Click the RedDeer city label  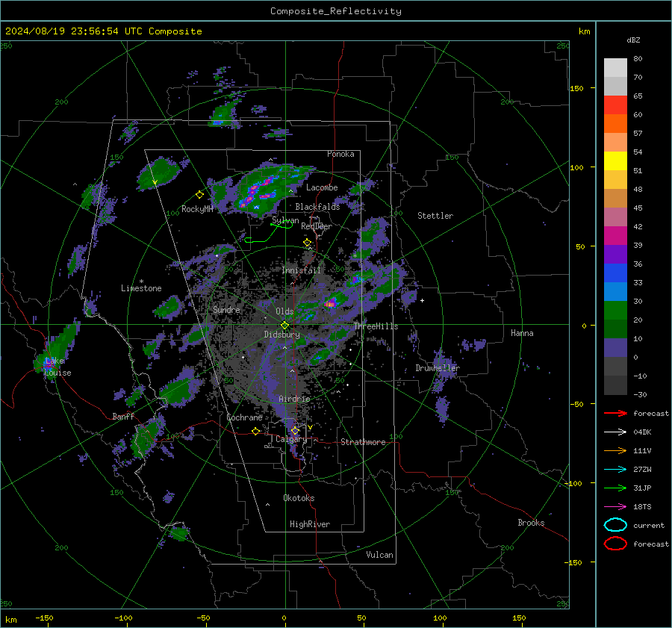pyautogui.click(x=317, y=226)
